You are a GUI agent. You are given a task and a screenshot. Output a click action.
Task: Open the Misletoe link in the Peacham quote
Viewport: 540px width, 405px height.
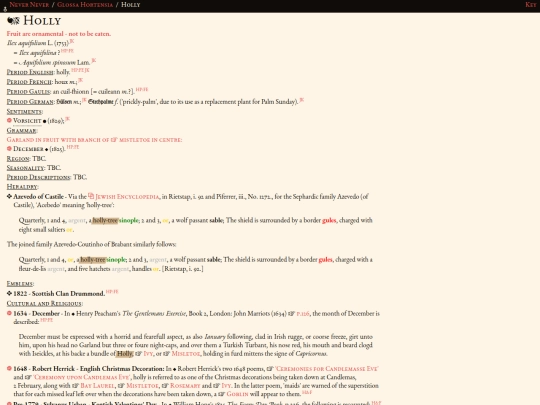point(186,354)
